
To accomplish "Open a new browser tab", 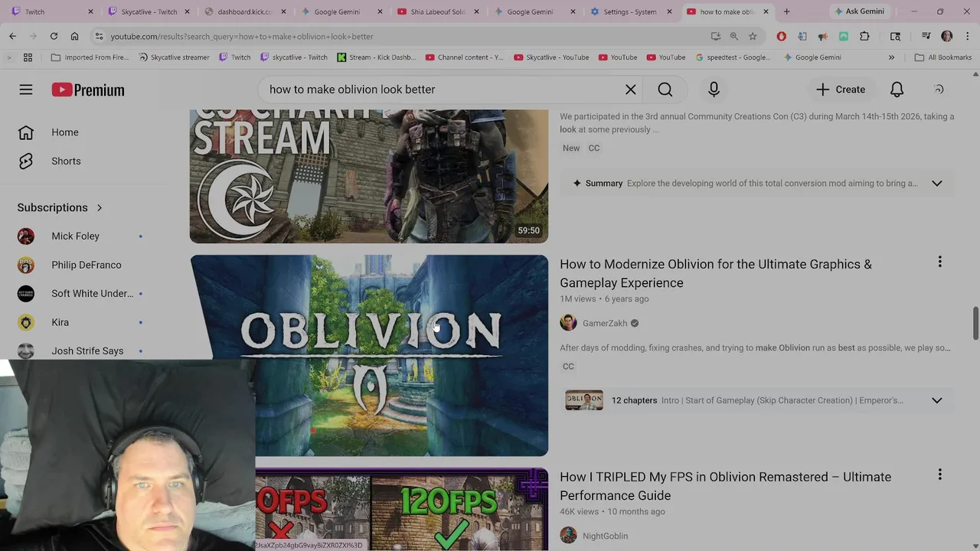I will (786, 11).
